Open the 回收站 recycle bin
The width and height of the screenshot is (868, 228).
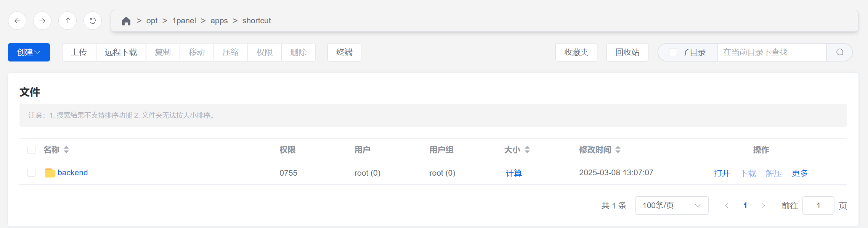627,52
